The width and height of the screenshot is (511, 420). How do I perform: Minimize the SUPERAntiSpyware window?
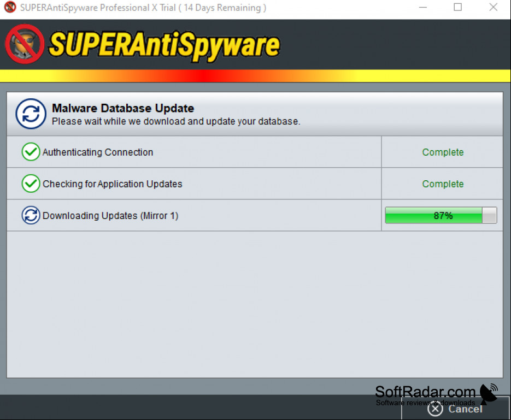(x=422, y=7)
